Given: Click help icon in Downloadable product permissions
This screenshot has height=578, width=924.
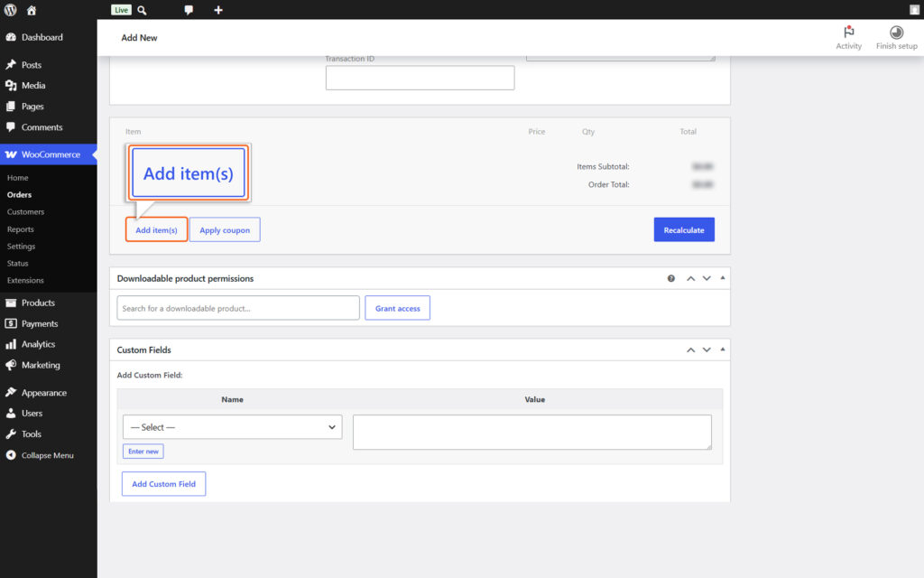Looking at the screenshot, I should [x=671, y=278].
